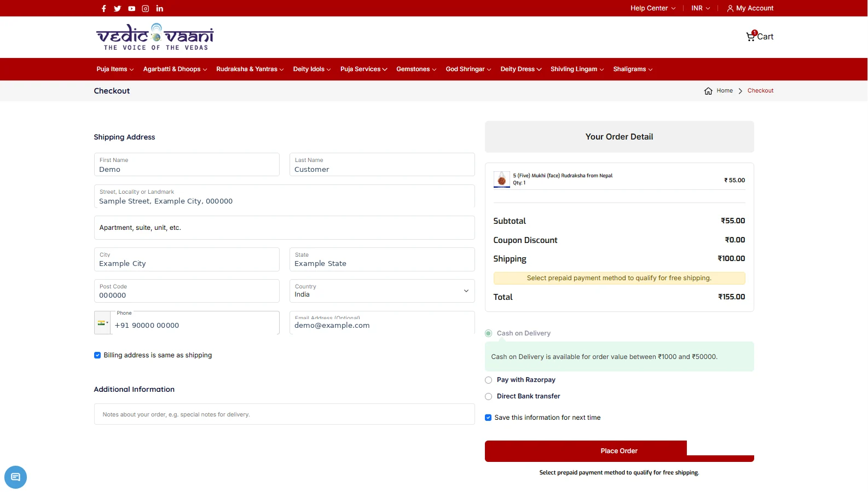
Task: Click the order notes text area
Action: 284,414
